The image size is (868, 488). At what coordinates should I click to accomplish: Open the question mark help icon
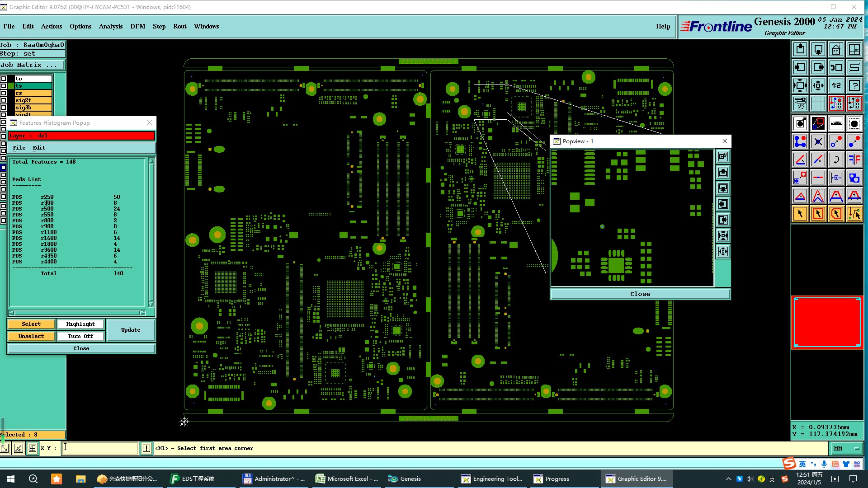pyautogui.click(x=854, y=85)
